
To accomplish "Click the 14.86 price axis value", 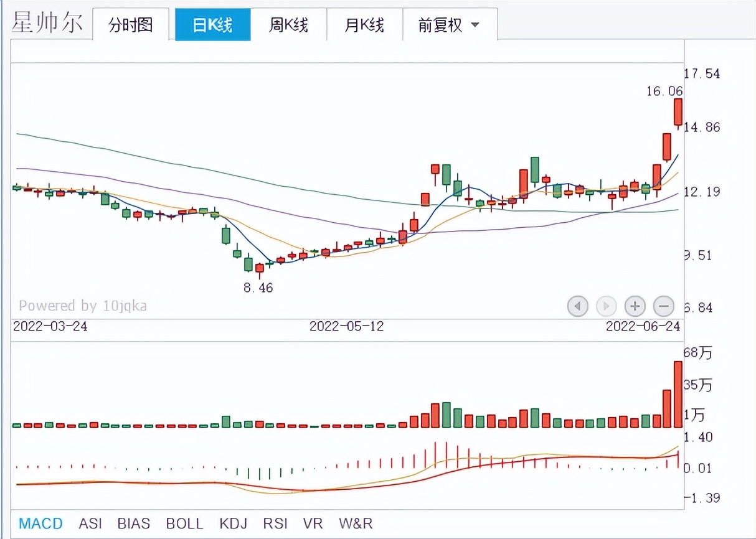I will tap(702, 127).
